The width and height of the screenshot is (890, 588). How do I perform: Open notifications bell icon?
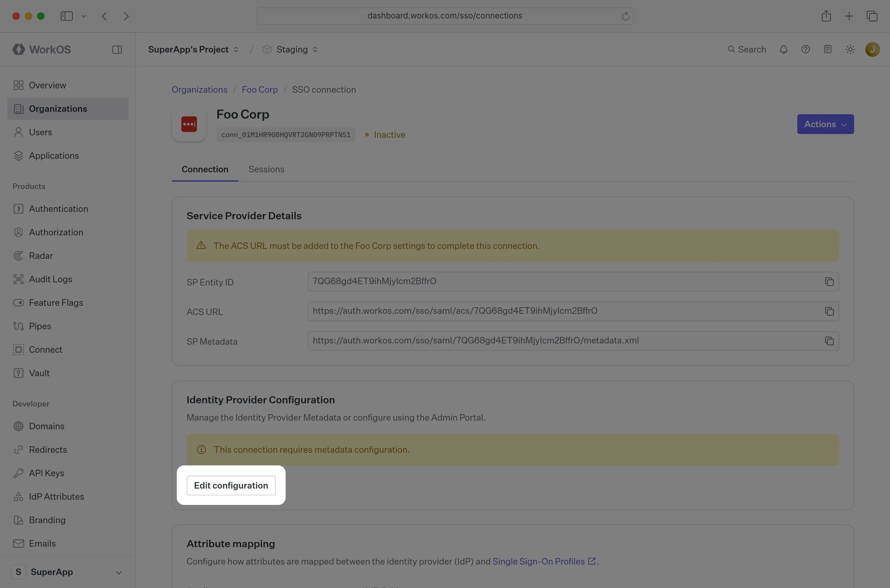783,49
